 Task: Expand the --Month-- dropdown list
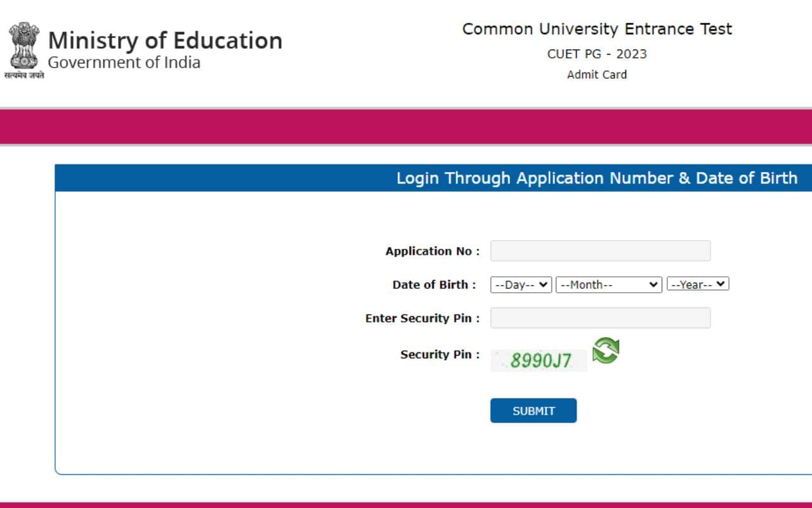click(608, 284)
